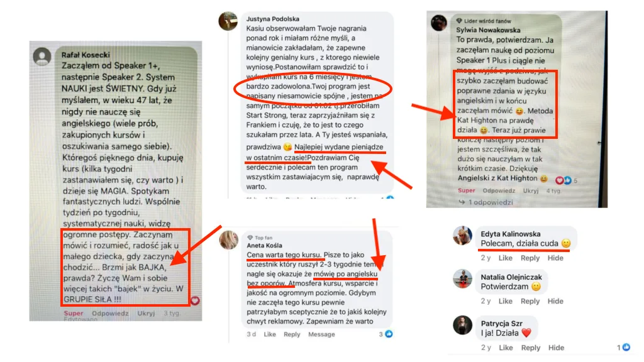Screen dimensions: 644x362
Task: Click Rafał Kosecki's gray profile avatar
Action: pos(42,57)
